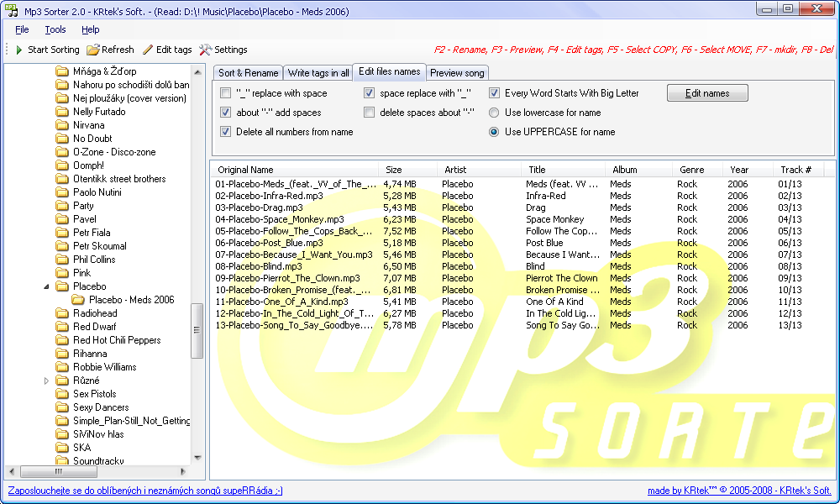Switch to Sort & Rename tab
The width and height of the screenshot is (840, 504).
[x=248, y=73]
